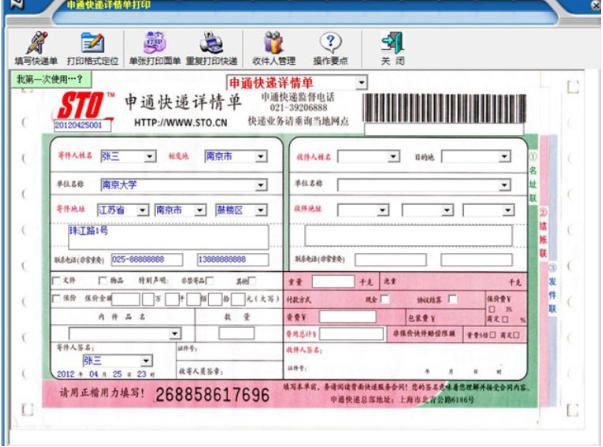The image size is (603, 447).
Task: Tick the 其他 checkbox
Action: pos(252,280)
